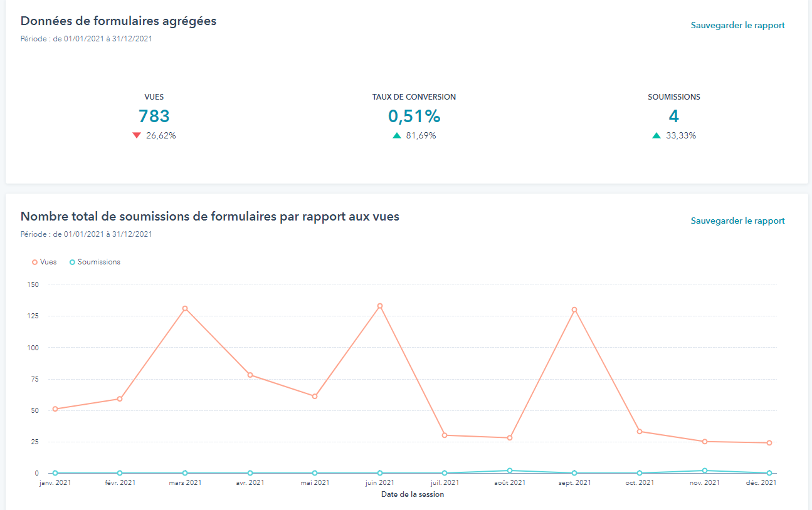Click the Vues marker for déc. 2021
The width and height of the screenshot is (812, 510).
click(769, 443)
